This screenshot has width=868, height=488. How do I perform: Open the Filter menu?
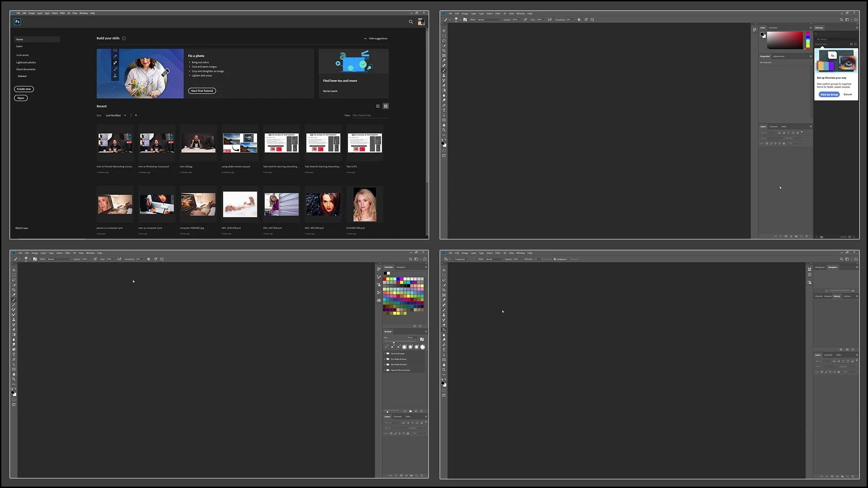click(62, 13)
